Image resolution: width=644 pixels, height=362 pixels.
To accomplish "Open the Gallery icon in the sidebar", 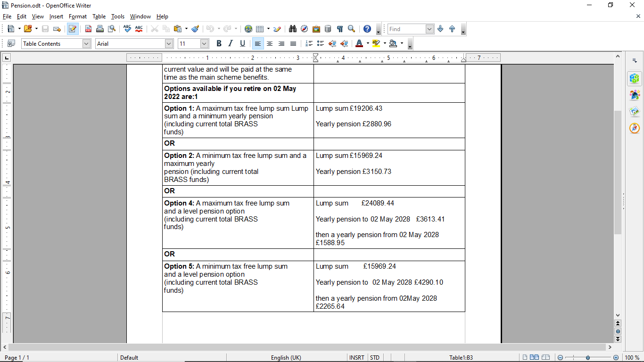I will (x=635, y=112).
